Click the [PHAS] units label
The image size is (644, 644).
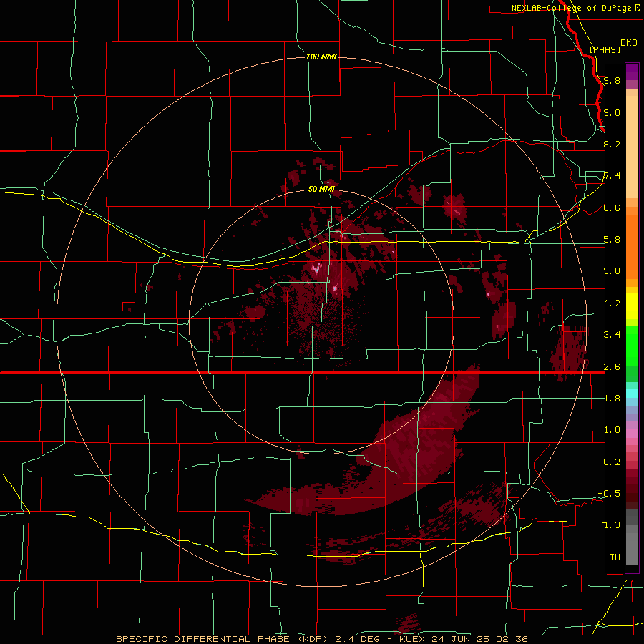pyautogui.click(x=605, y=49)
